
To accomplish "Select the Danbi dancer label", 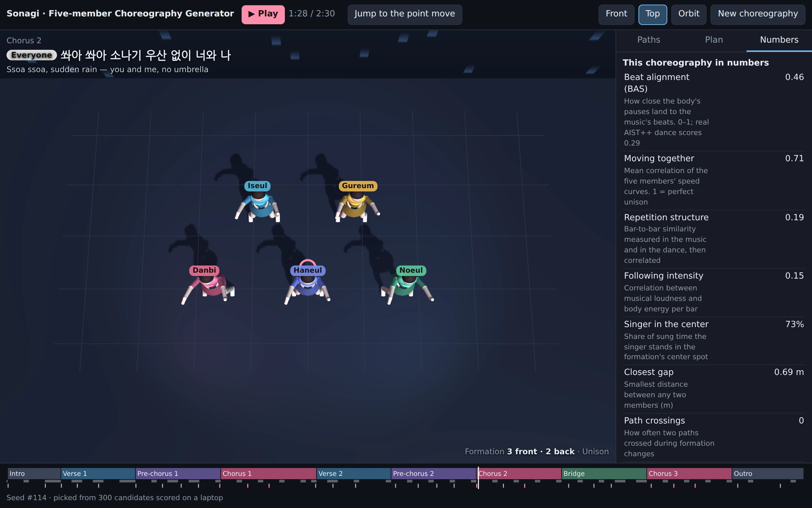I will coord(204,270).
